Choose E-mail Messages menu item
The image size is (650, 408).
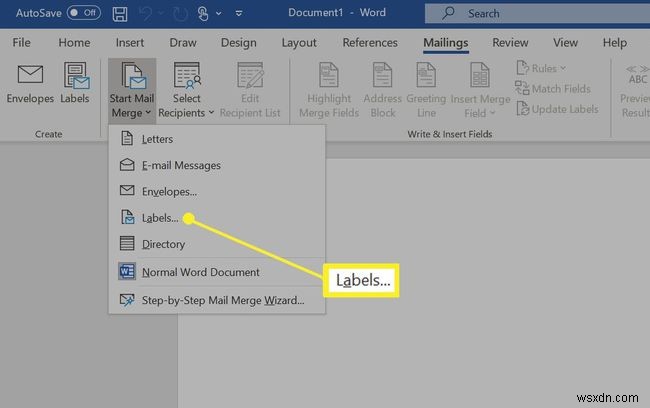pos(217,165)
